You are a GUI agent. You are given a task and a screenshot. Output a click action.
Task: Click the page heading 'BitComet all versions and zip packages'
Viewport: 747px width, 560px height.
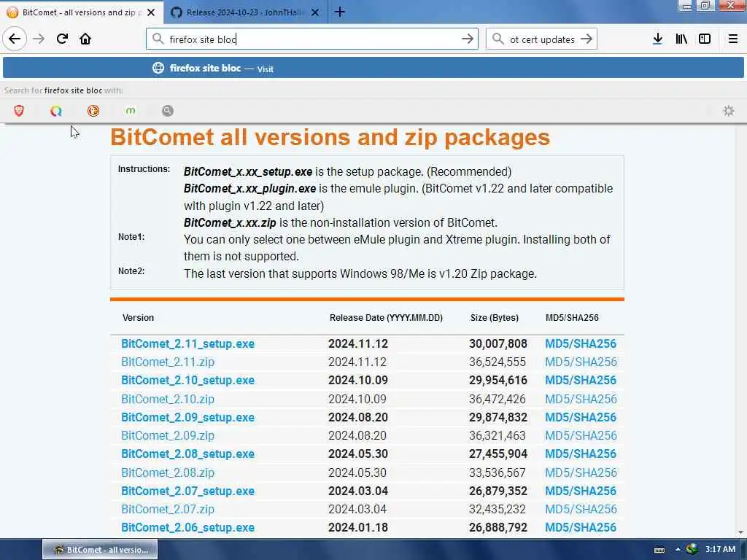tap(330, 137)
